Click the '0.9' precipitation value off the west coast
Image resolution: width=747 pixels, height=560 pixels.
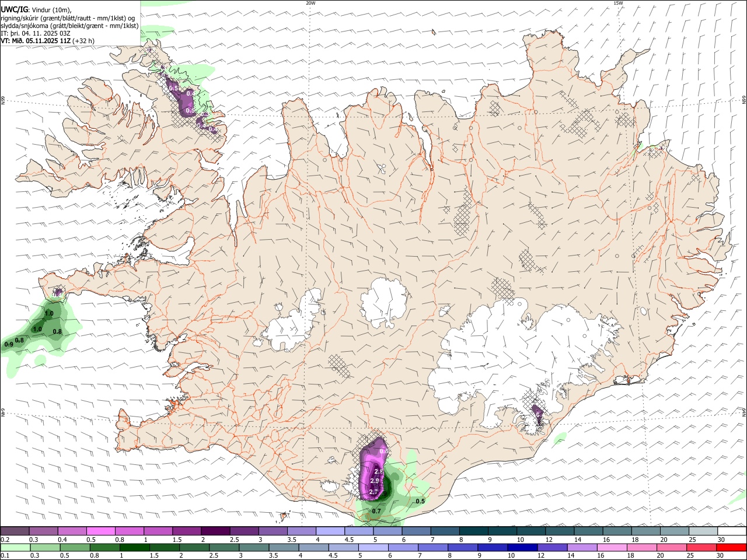9,344
